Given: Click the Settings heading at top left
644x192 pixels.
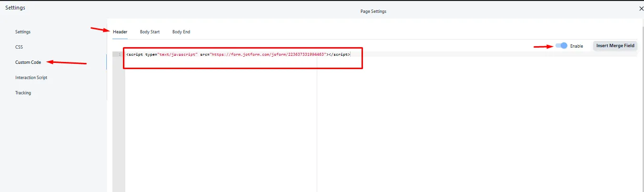Looking at the screenshot, I should [15, 8].
